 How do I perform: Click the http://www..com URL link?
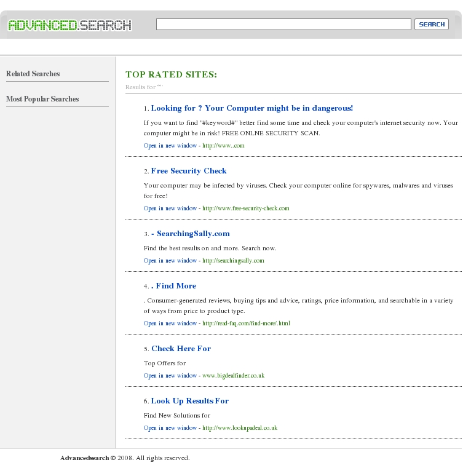pos(223,146)
